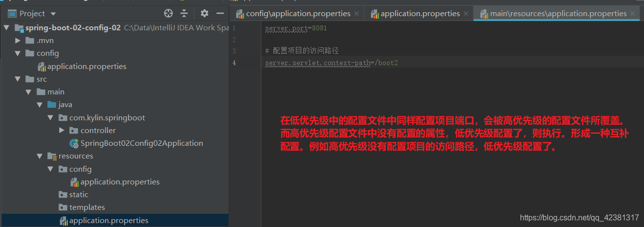This screenshot has width=644, height=227.
Task: Click the '# 配置项目的访问路径' comment line
Action: [x=302, y=51]
